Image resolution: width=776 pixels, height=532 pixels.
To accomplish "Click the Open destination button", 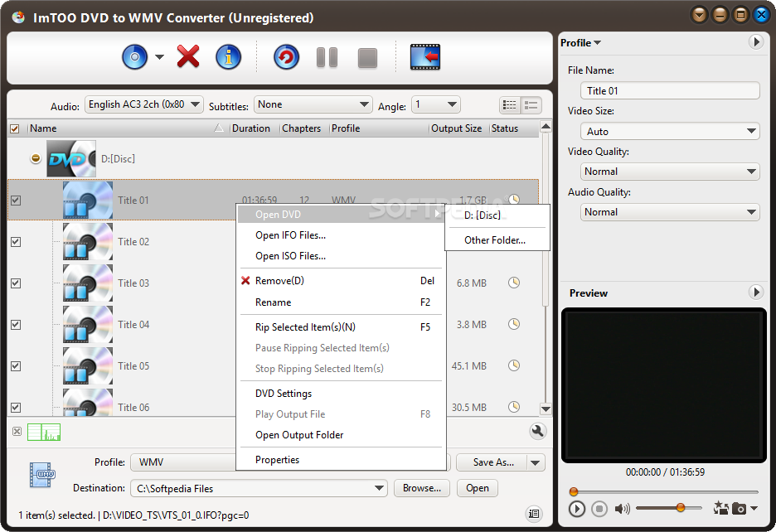I will pos(477,488).
